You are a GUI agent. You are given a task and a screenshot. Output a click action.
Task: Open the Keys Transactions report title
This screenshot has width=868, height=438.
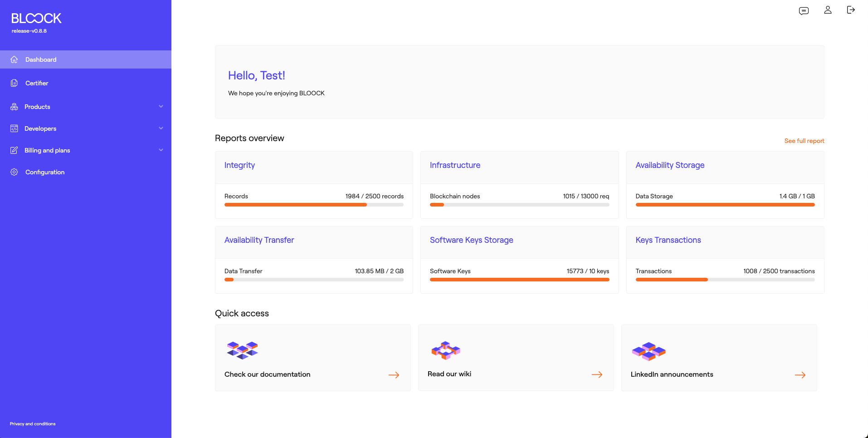[x=668, y=240]
